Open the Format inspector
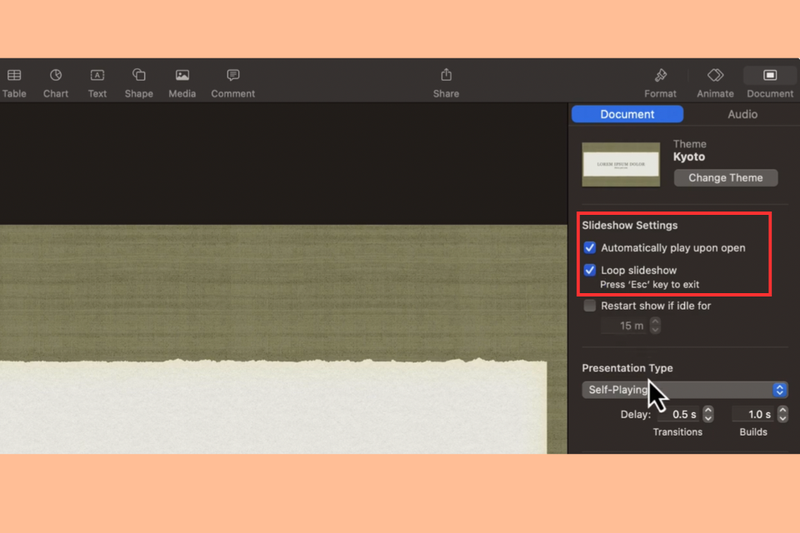This screenshot has height=533, width=800. coord(660,83)
